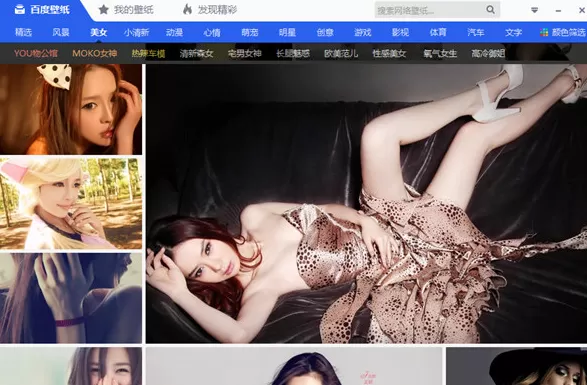Select 心情 category
This screenshot has width=587, height=385.
[212, 33]
